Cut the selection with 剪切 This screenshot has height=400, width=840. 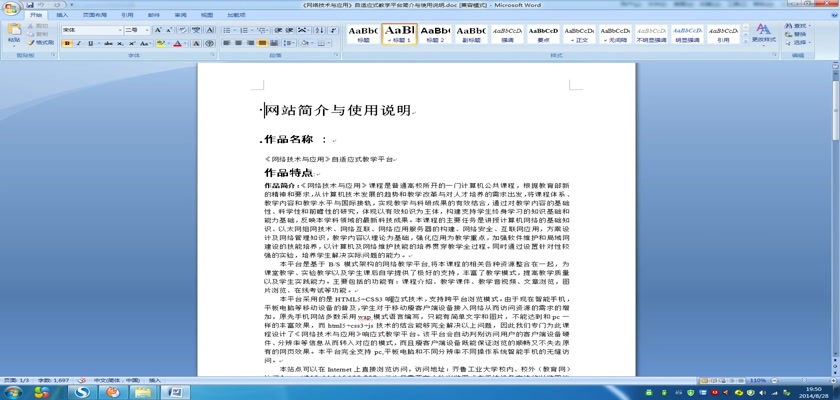(40, 26)
